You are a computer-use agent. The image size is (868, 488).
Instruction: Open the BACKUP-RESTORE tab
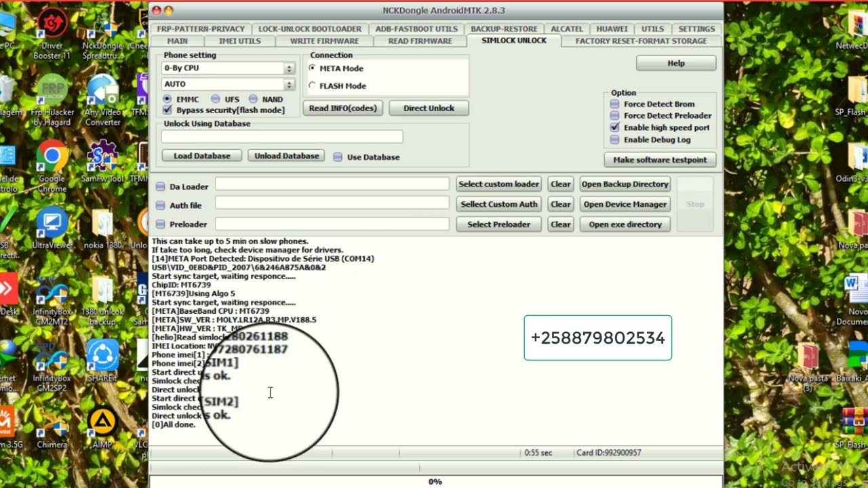click(x=504, y=29)
